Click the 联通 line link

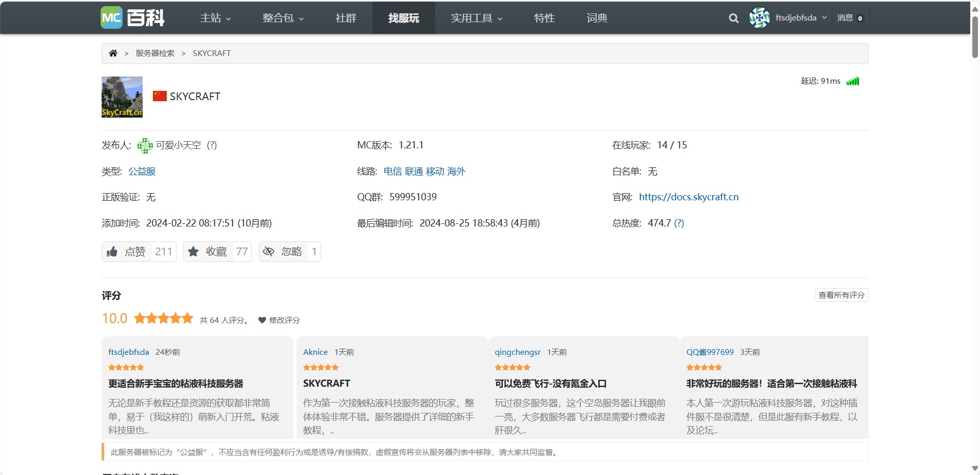pyautogui.click(x=414, y=172)
